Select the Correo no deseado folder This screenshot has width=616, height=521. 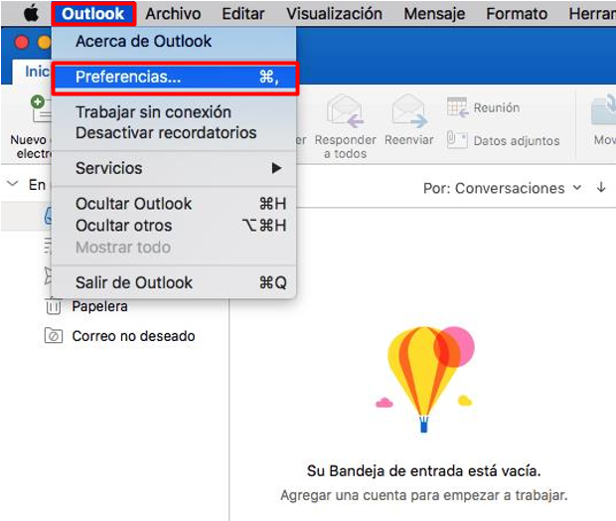(x=134, y=336)
